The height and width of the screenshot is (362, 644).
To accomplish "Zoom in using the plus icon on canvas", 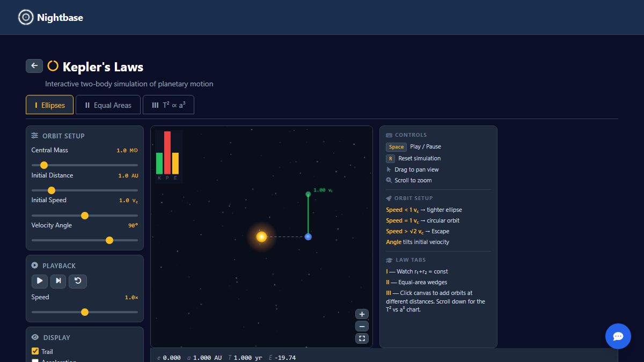I will [x=362, y=314].
